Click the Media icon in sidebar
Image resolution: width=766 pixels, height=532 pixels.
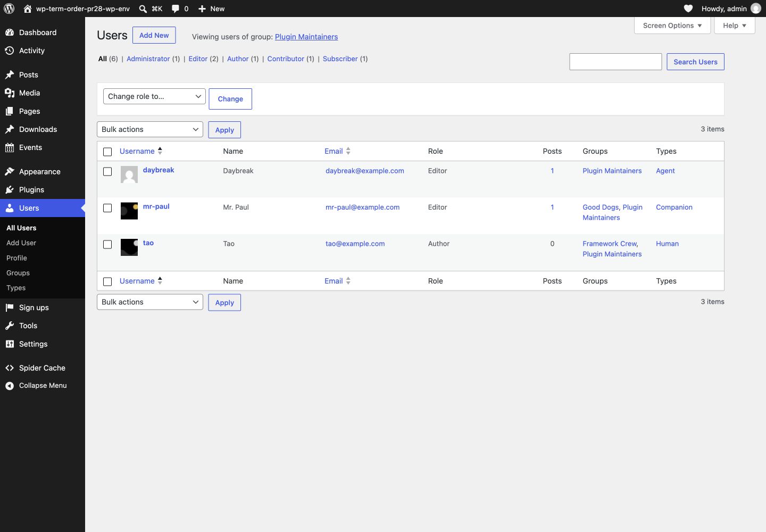[x=10, y=93]
